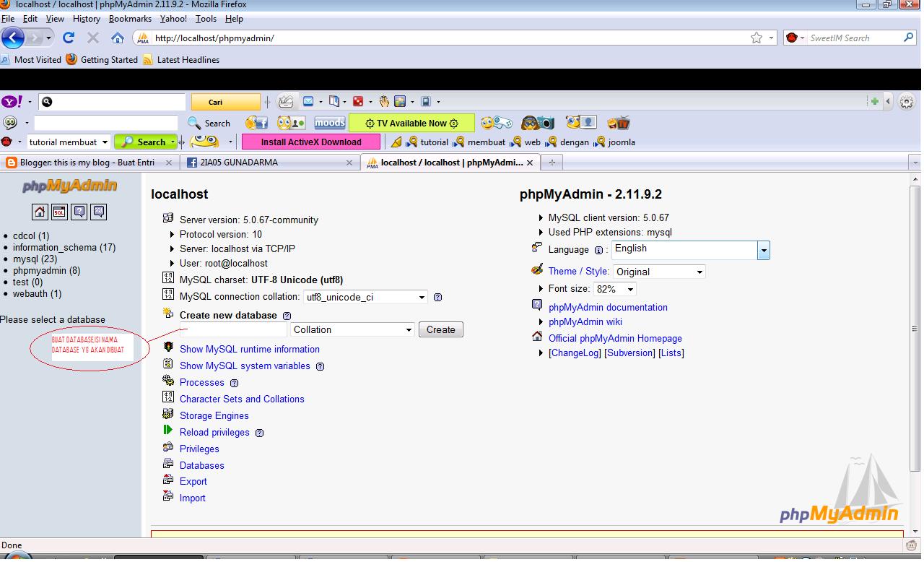Open the Export link

pos(193,482)
